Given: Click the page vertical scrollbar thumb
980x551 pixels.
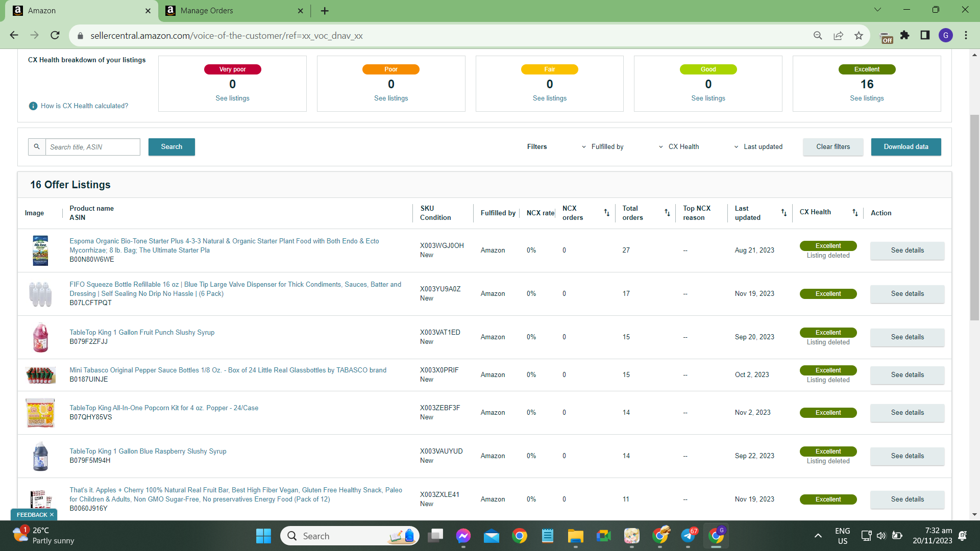Looking at the screenshot, I should [x=974, y=217].
